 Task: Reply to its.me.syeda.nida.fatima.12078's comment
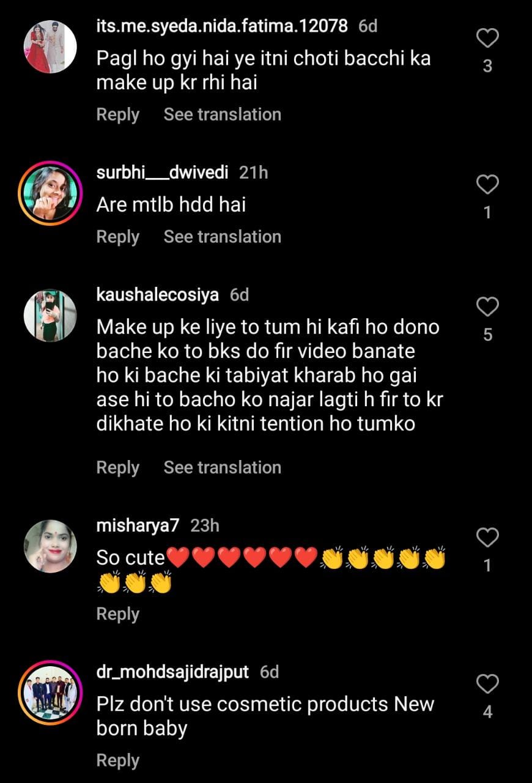point(118,114)
